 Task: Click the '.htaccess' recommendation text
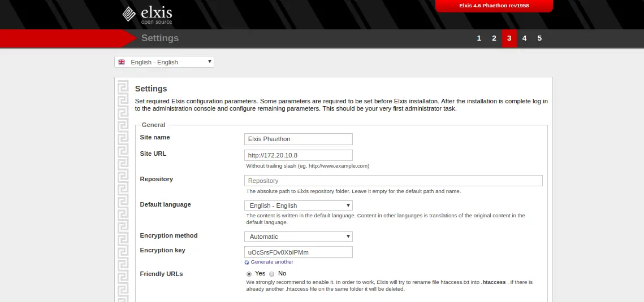pos(390,286)
